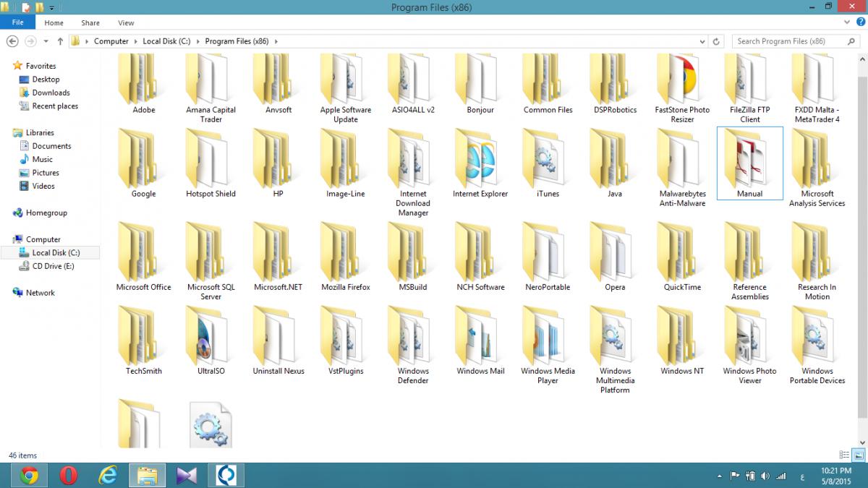Show hidden system tray icons
Viewport: 868px width, 488px height.
(719, 476)
